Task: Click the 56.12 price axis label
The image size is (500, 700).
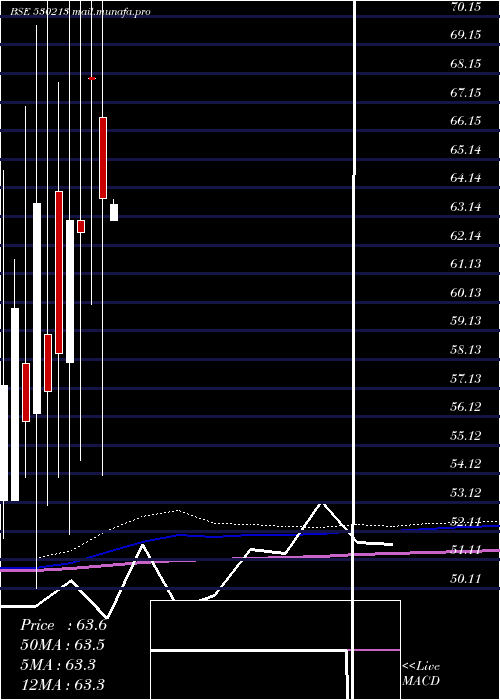Action: tap(466, 407)
